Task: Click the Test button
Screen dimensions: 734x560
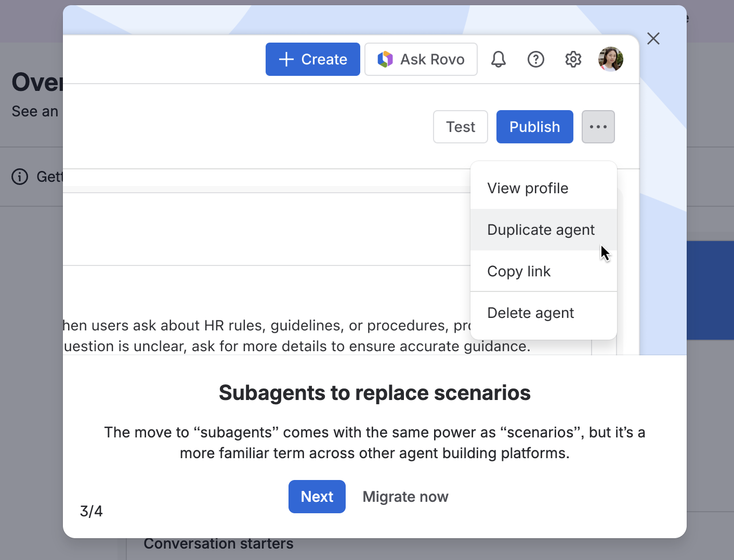Action: coord(461,127)
